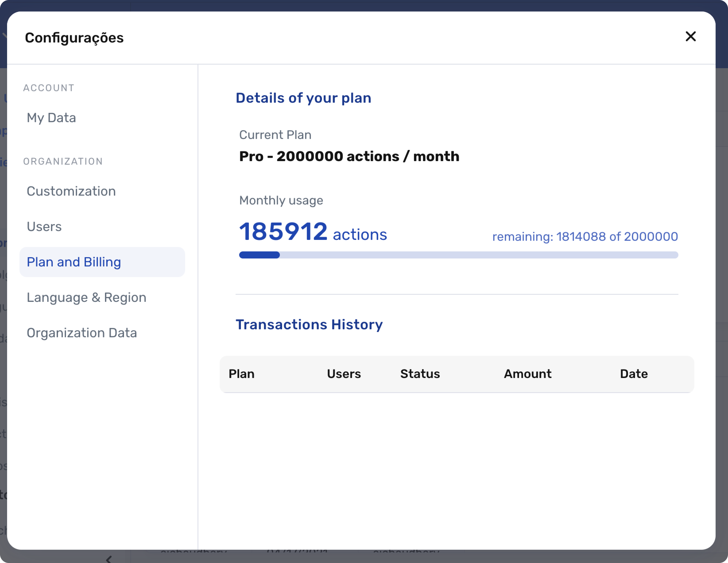Open the Users settings page
This screenshot has width=728, height=563.
[x=44, y=227]
